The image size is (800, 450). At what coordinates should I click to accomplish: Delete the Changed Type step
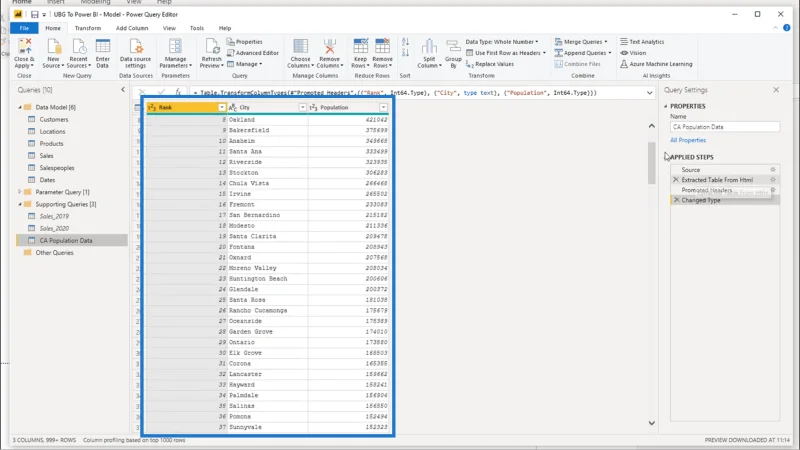coord(677,200)
